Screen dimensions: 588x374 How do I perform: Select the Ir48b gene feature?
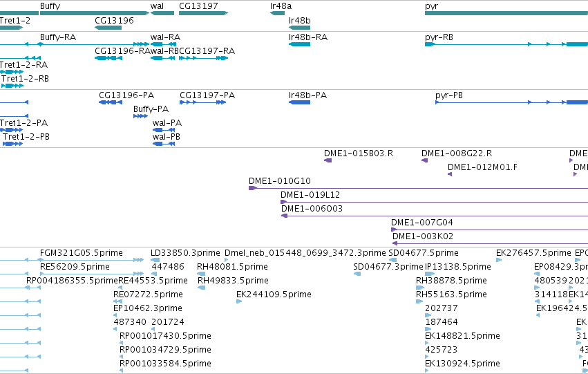pyautogui.click(x=299, y=28)
